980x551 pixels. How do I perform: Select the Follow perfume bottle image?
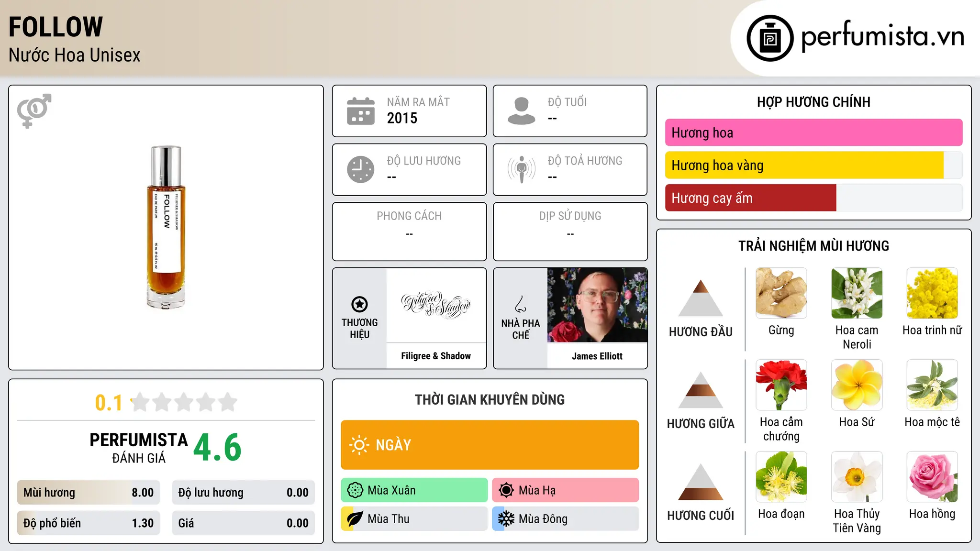[x=166, y=227]
